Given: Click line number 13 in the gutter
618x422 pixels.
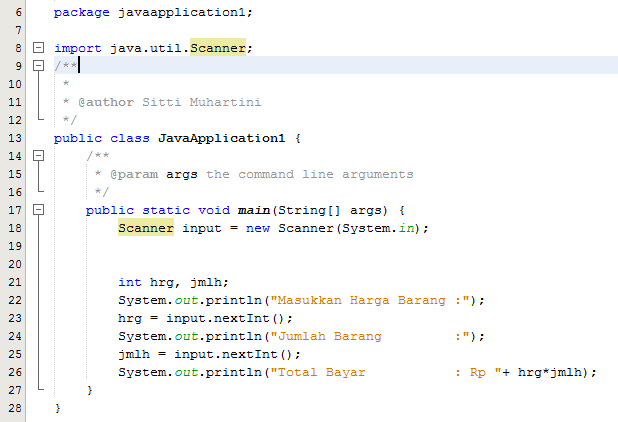Looking at the screenshot, I should click(15, 138).
